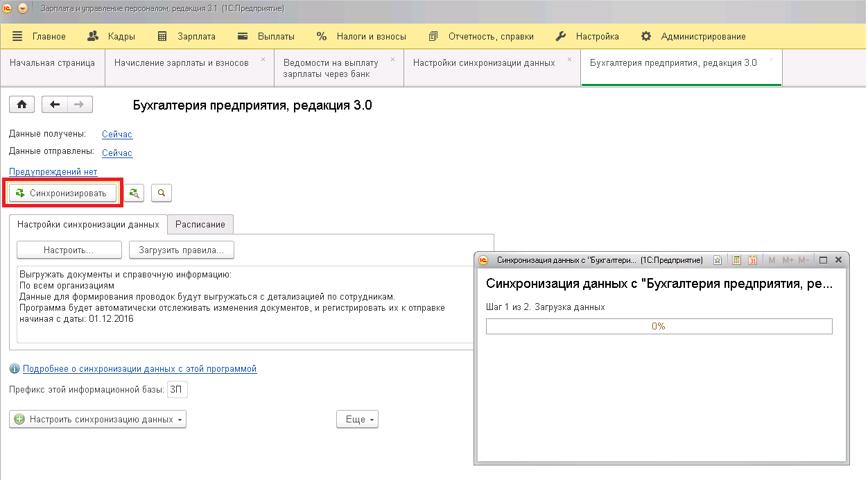Close Настройки синхронизации данных window tab

569,60
